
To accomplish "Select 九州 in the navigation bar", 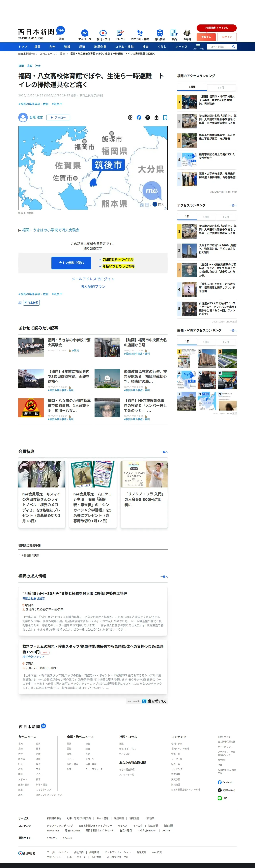I will [x=52, y=47].
